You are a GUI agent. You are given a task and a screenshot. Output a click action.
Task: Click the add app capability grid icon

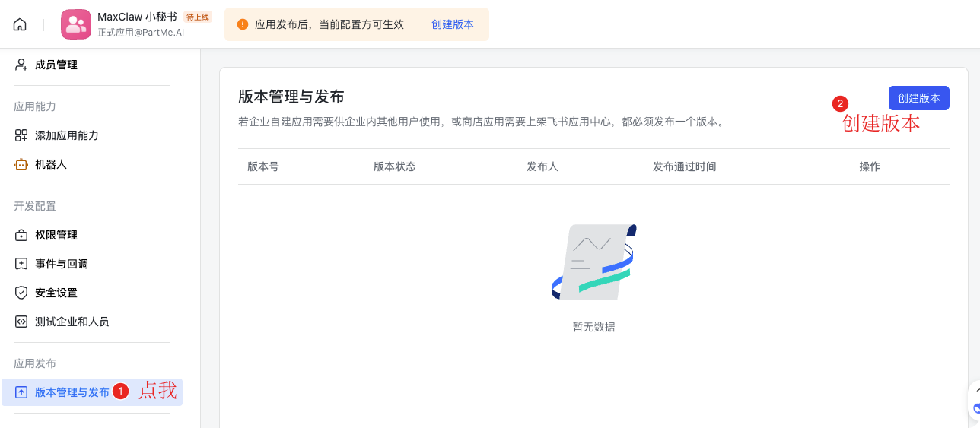click(x=21, y=135)
